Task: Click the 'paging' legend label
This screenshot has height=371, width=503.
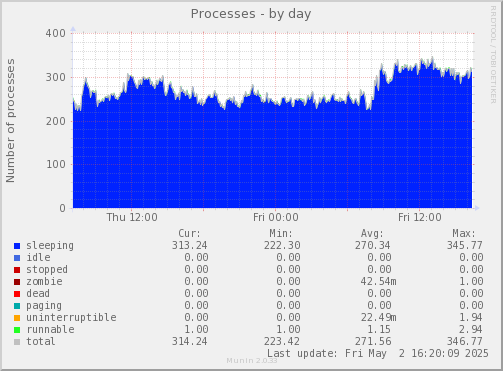Action: coord(44,306)
